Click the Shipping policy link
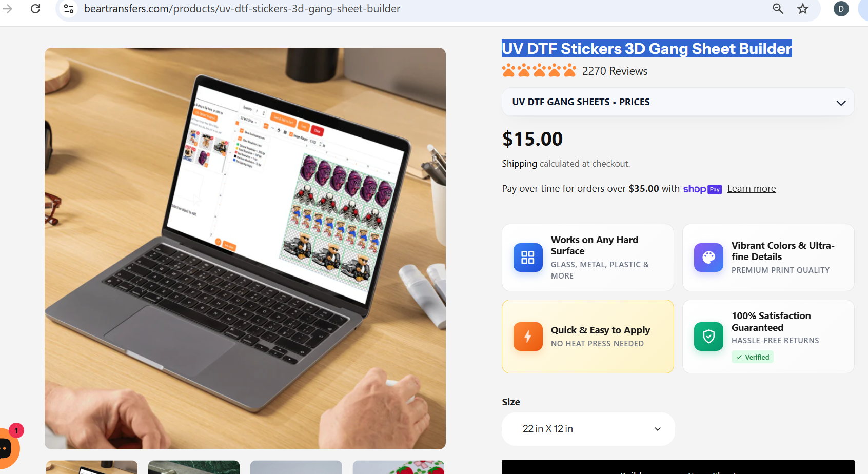This screenshot has width=868, height=474. pyautogui.click(x=519, y=164)
